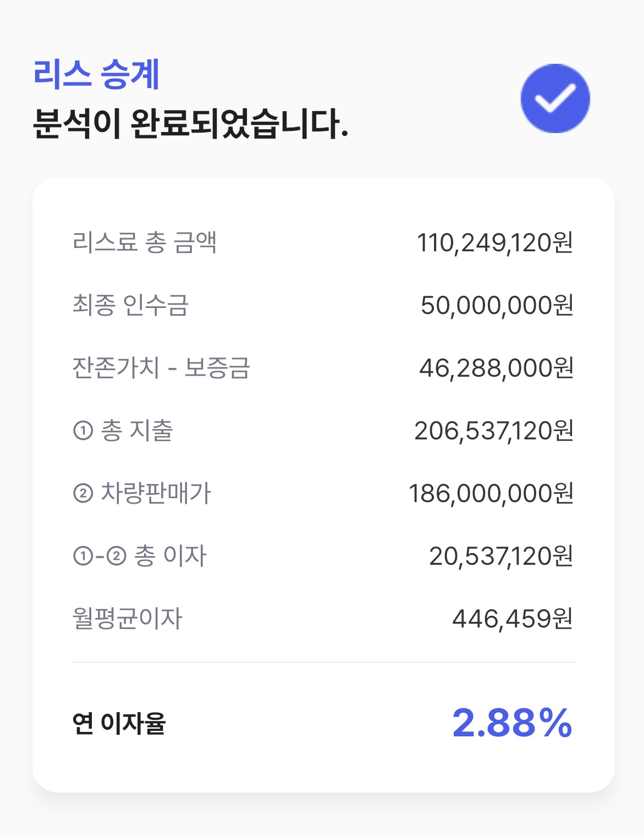Screen dimensions: 644x837
Task: Click the 차량판매가 label text
Action: pyautogui.click(x=156, y=493)
